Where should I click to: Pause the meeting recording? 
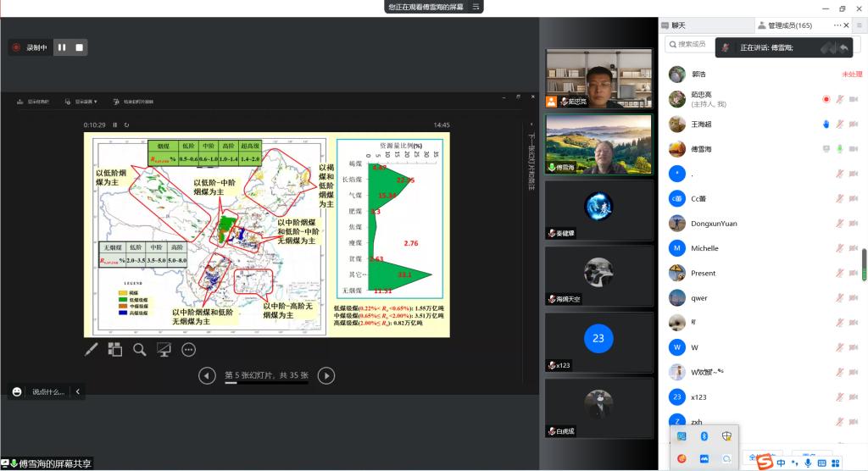pos(61,47)
